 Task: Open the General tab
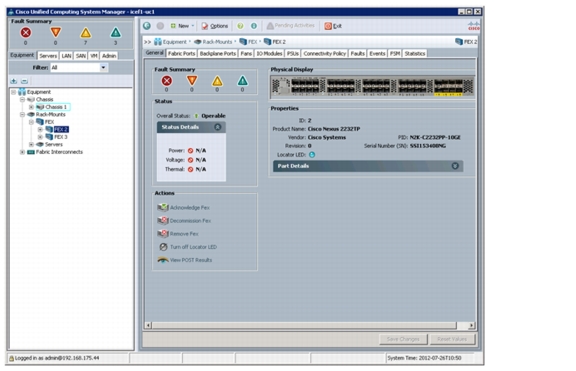tap(155, 53)
